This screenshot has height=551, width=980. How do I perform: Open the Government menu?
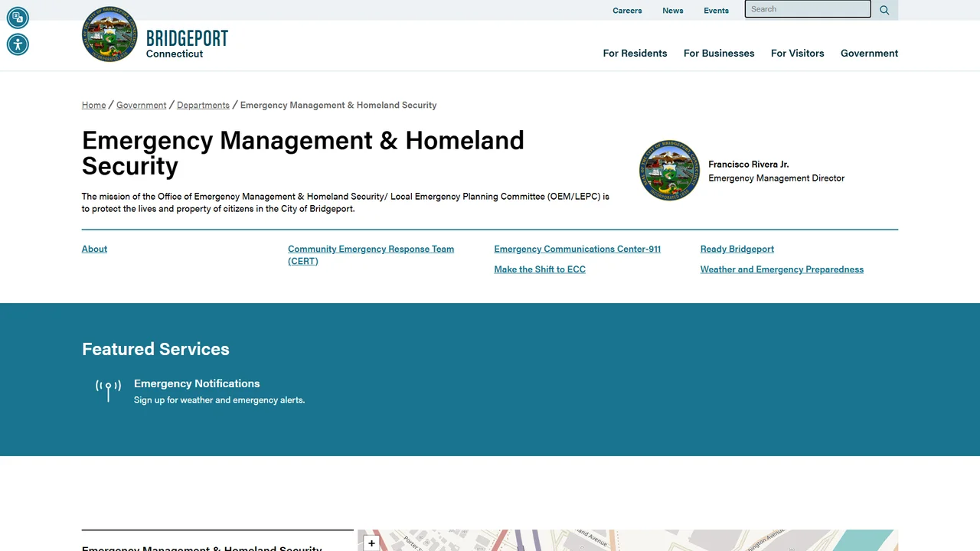point(869,53)
